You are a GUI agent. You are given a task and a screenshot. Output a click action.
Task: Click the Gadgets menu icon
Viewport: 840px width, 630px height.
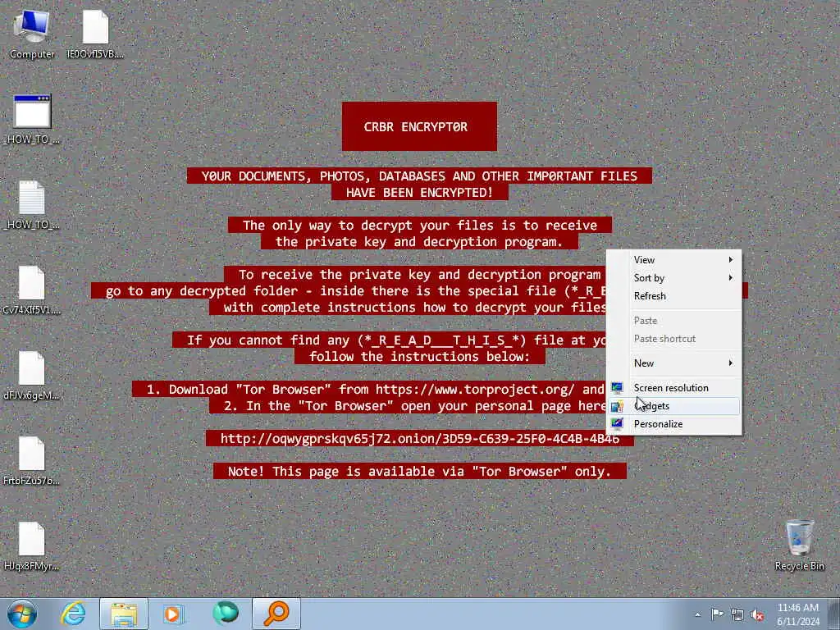[x=617, y=406]
